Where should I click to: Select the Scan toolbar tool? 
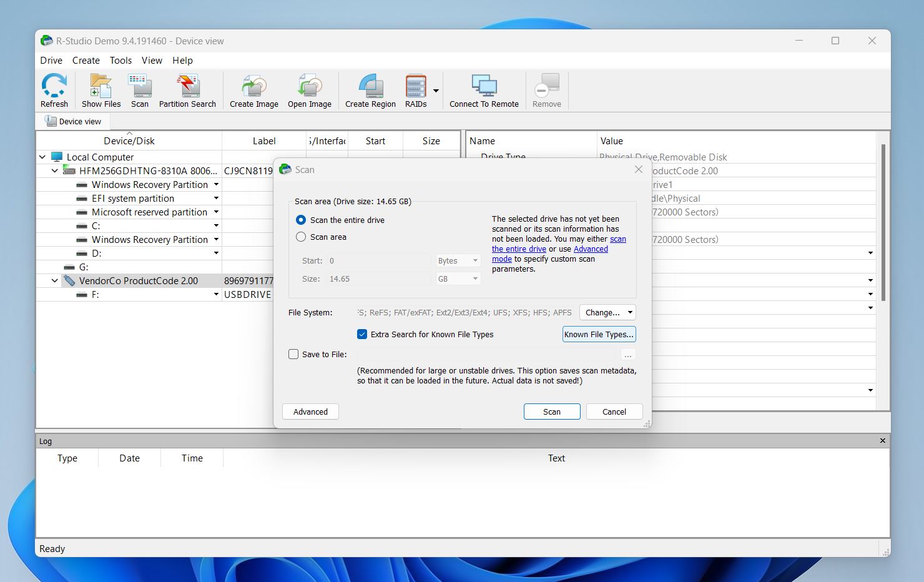pos(139,89)
